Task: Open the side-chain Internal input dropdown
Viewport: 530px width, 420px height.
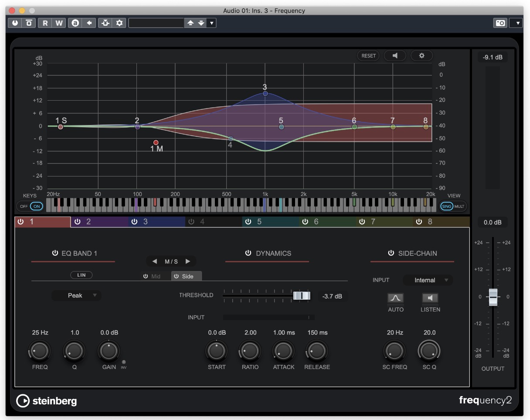Action: (428, 280)
